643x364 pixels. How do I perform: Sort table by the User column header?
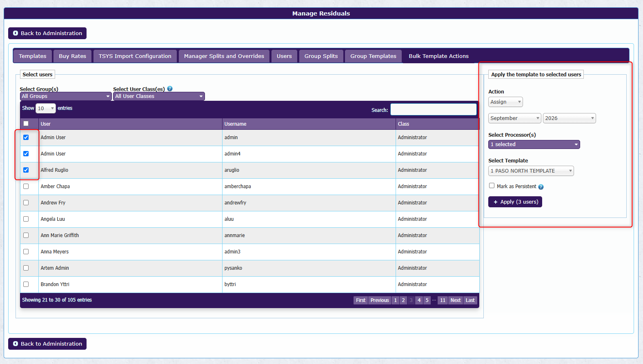point(130,124)
